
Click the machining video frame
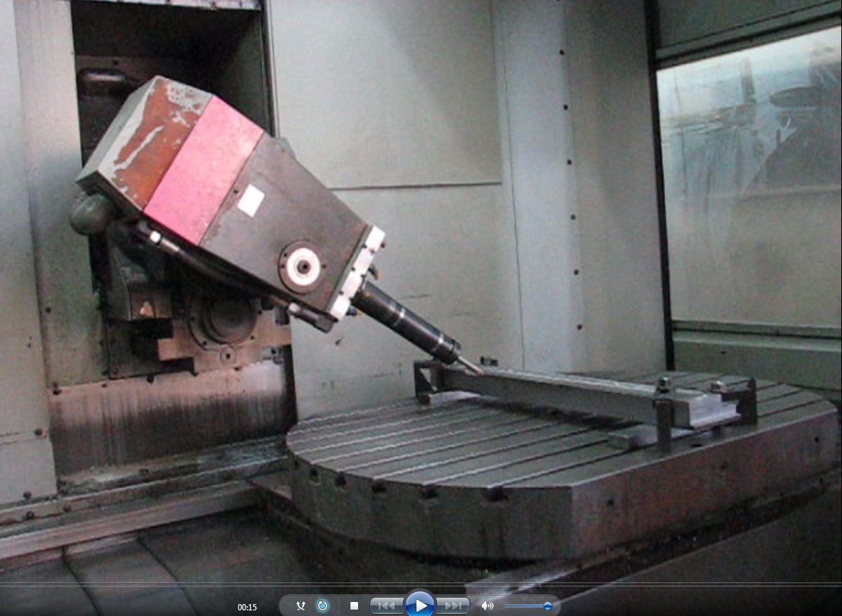click(x=421, y=291)
